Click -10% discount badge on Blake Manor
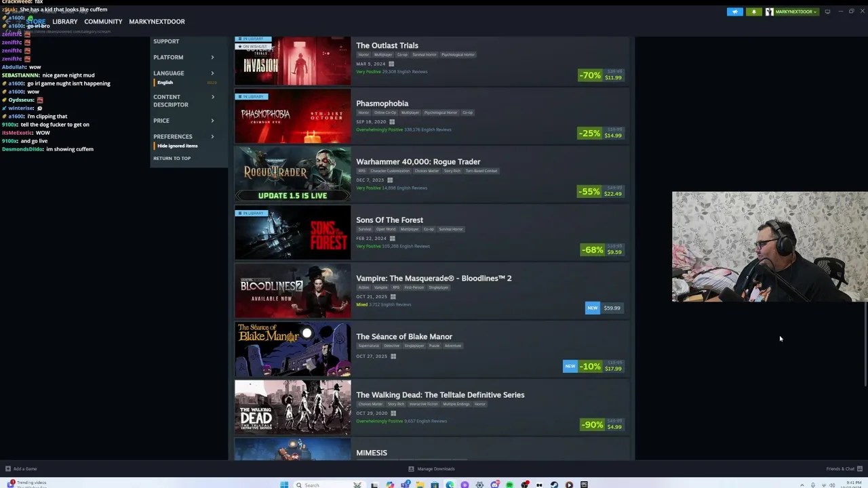This screenshot has width=868, height=488. 590,367
